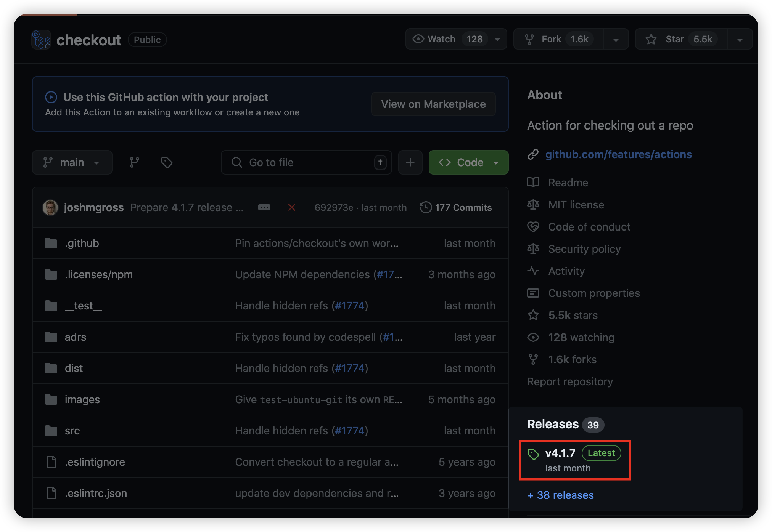The height and width of the screenshot is (532, 772).
Task: Open the Star lists dropdown arrow
Action: coord(740,40)
